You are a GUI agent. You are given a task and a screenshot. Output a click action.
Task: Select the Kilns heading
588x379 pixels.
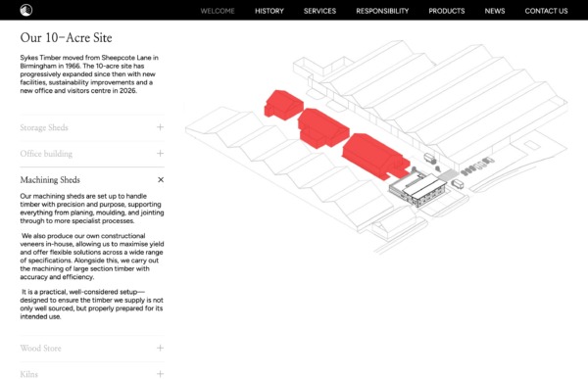coord(28,374)
